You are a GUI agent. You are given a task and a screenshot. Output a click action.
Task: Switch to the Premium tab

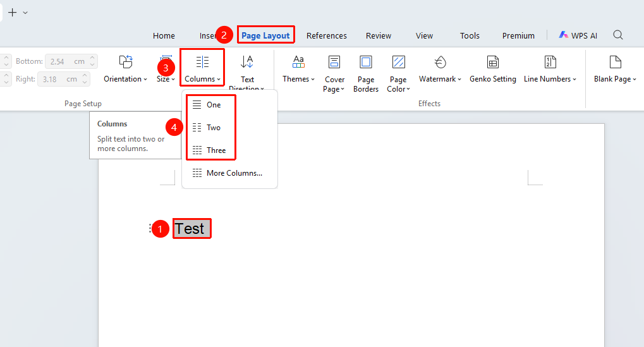click(518, 36)
